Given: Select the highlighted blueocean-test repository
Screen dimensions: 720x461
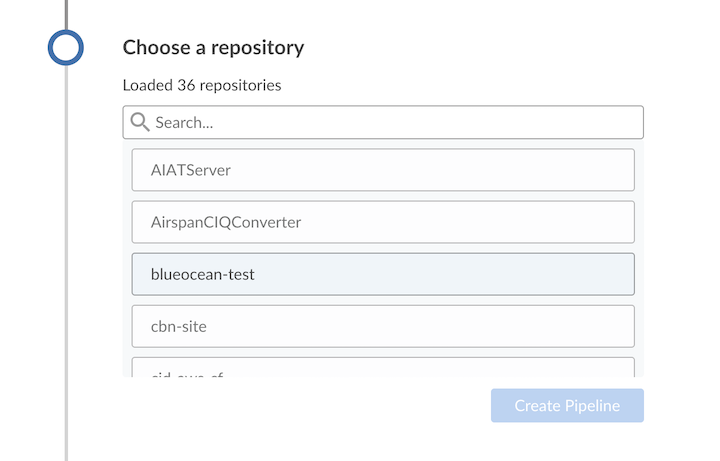Looking at the screenshot, I should (383, 274).
